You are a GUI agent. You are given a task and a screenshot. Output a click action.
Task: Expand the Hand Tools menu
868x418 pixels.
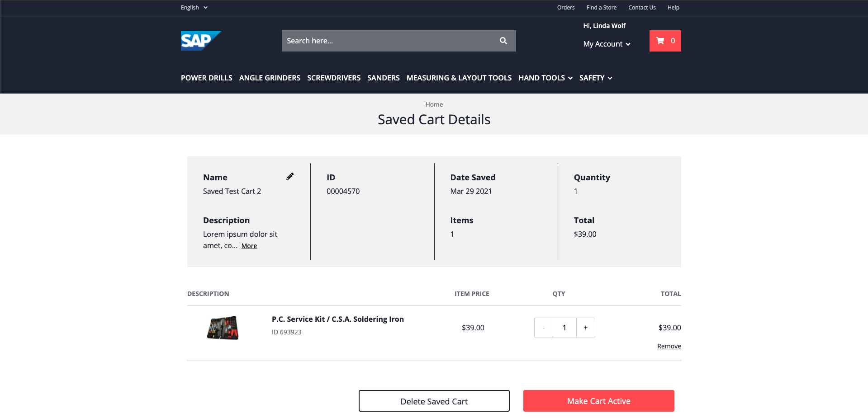coord(545,78)
